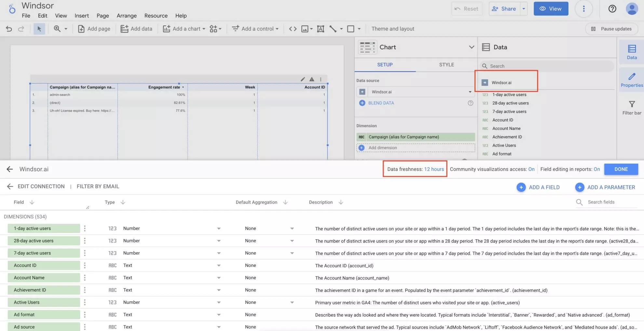
Task: Open the more options vertical dots
Action: (584, 9)
